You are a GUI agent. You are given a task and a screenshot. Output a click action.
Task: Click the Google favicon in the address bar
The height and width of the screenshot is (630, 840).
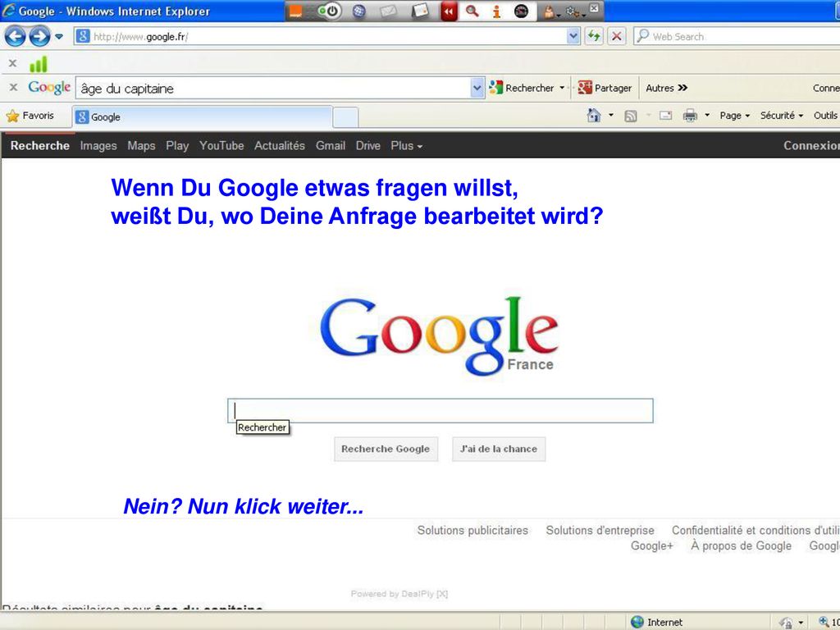click(83, 36)
